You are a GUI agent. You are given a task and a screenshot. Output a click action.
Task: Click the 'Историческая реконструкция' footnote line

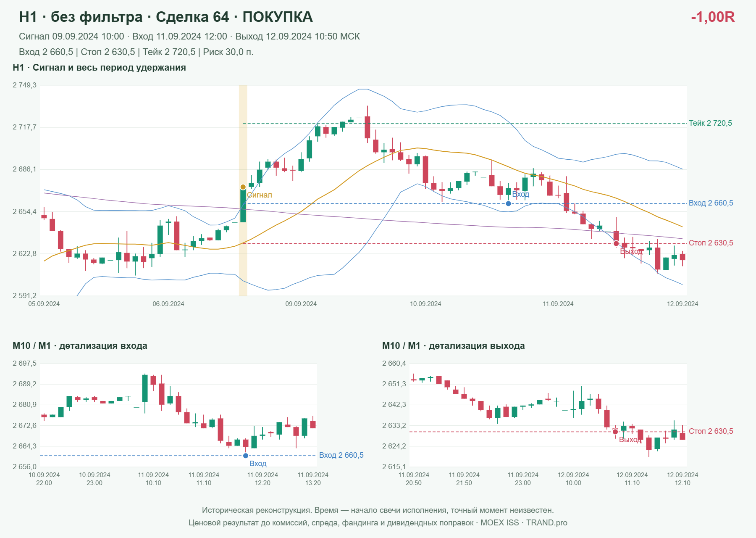point(378,510)
